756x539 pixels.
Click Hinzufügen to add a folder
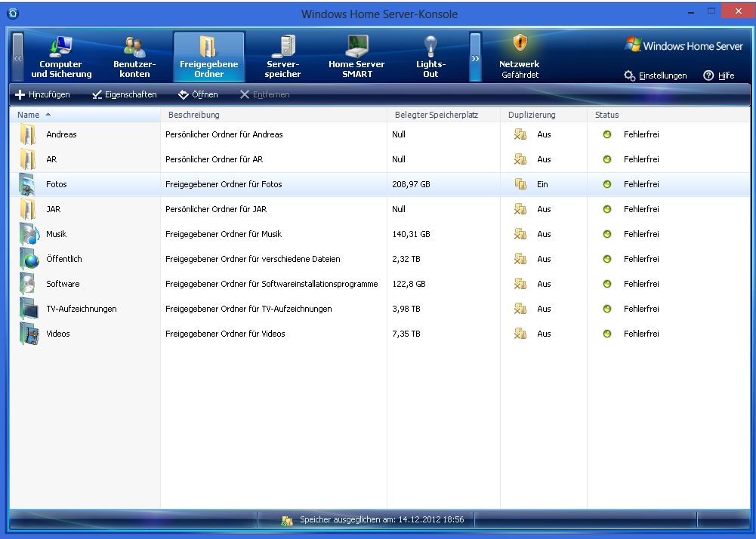point(42,94)
